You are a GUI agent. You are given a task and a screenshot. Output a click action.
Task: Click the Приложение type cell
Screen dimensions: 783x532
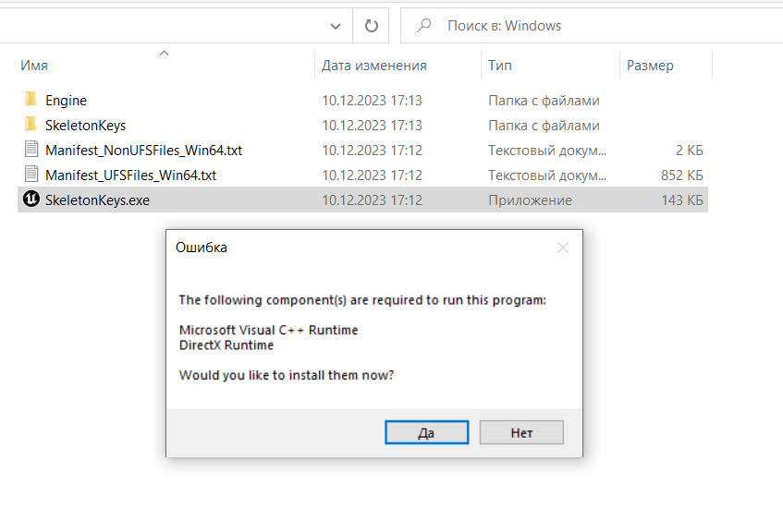click(531, 200)
